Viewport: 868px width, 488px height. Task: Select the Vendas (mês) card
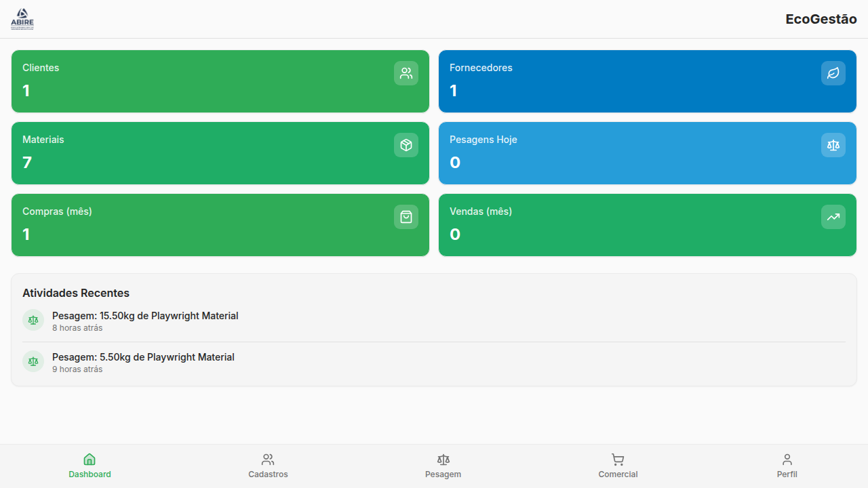(x=631, y=225)
